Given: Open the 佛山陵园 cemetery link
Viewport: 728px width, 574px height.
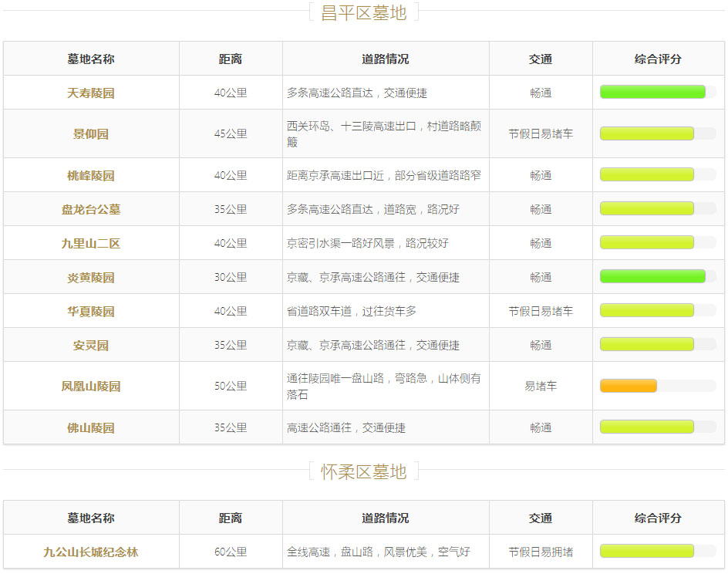Looking at the screenshot, I should tap(90, 427).
